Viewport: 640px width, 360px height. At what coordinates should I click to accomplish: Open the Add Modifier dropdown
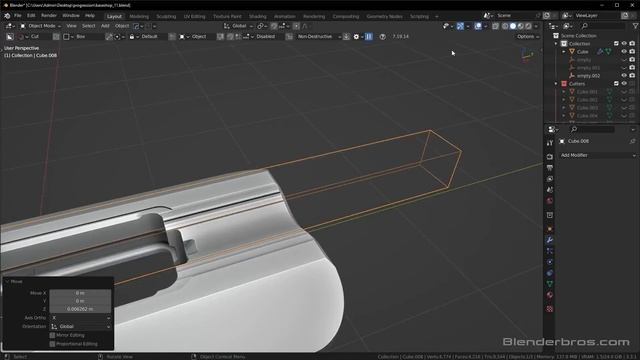[x=598, y=156]
